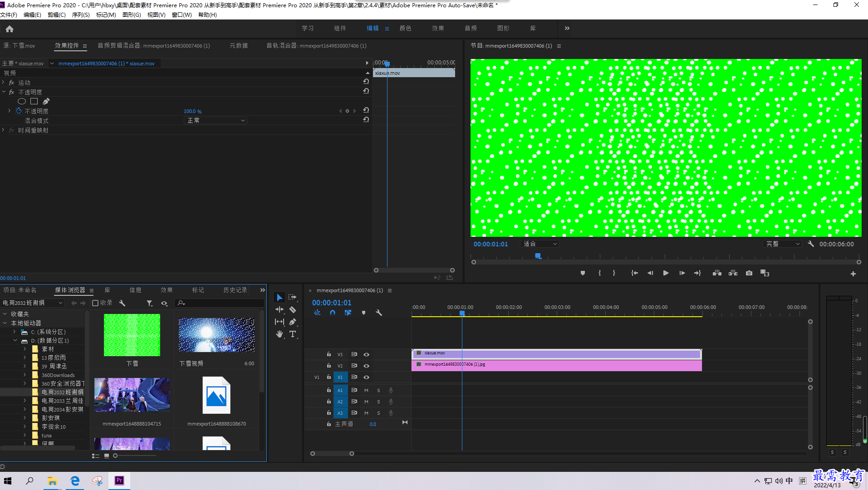The width and height of the screenshot is (868, 490).
Task: Open the Program monitor settings wrench
Action: 811,244
